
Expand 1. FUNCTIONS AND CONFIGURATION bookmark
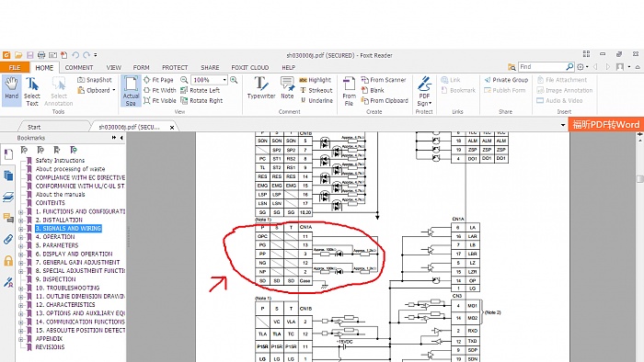pyautogui.click(x=21, y=212)
